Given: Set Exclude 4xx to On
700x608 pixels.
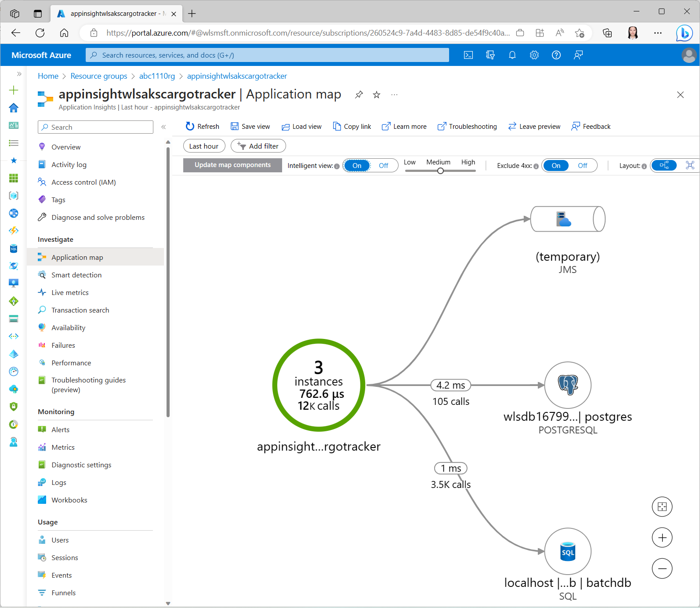Looking at the screenshot, I should [556, 166].
